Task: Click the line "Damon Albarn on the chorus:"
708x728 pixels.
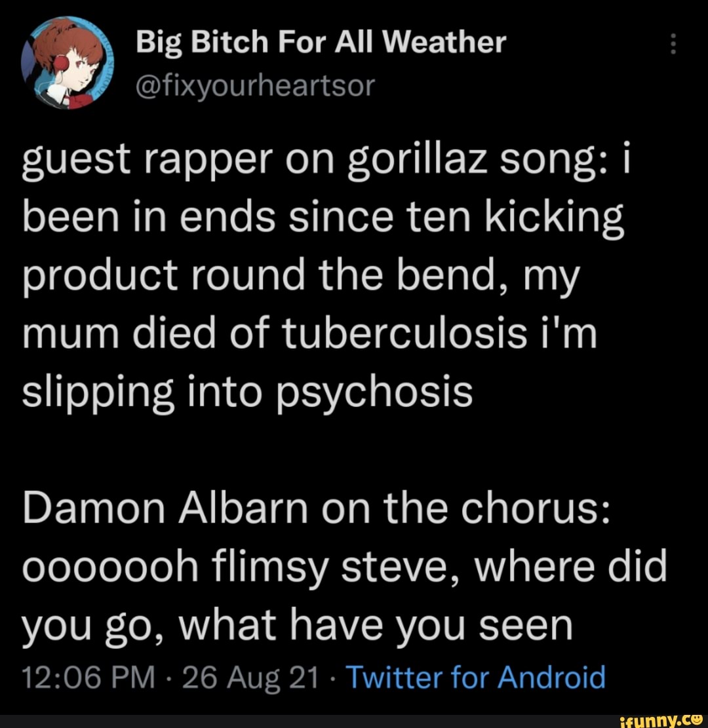Action: tap(317, 508)
